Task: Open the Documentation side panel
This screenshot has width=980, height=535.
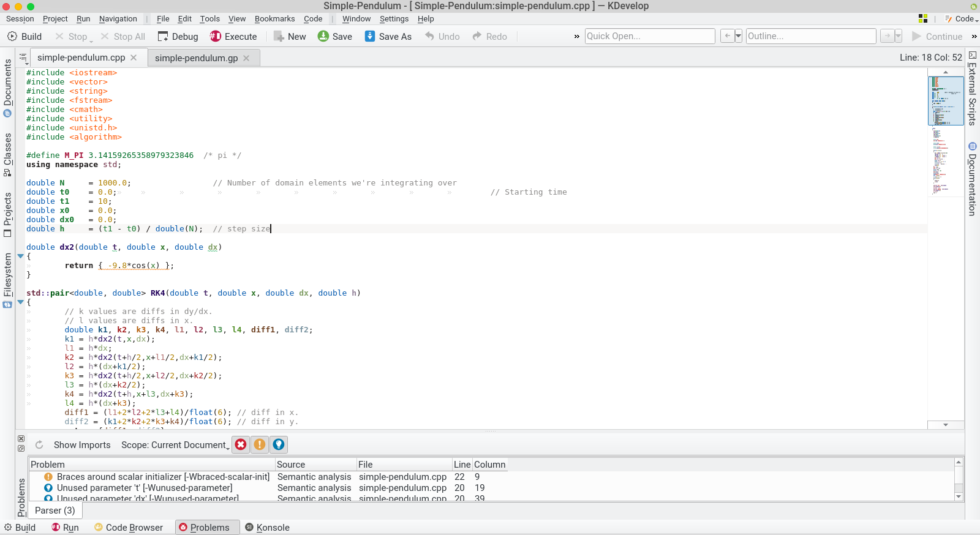Action: click(972, 179)
